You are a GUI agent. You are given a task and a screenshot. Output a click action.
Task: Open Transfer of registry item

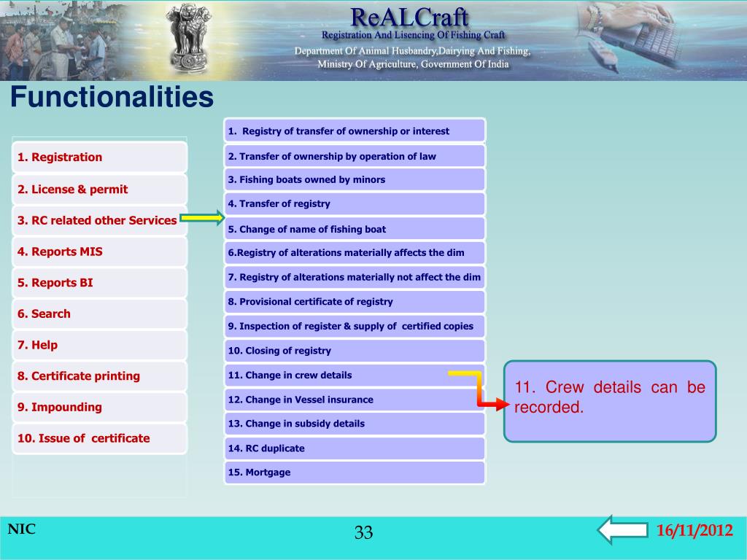click(x=355, y=204)
